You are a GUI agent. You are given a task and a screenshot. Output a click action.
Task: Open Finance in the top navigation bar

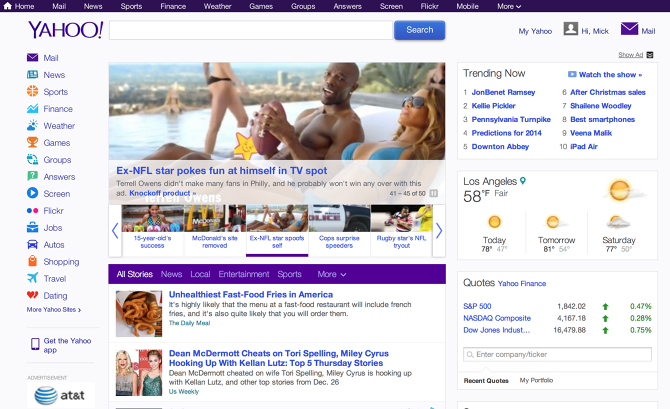[x=173, y=6]
